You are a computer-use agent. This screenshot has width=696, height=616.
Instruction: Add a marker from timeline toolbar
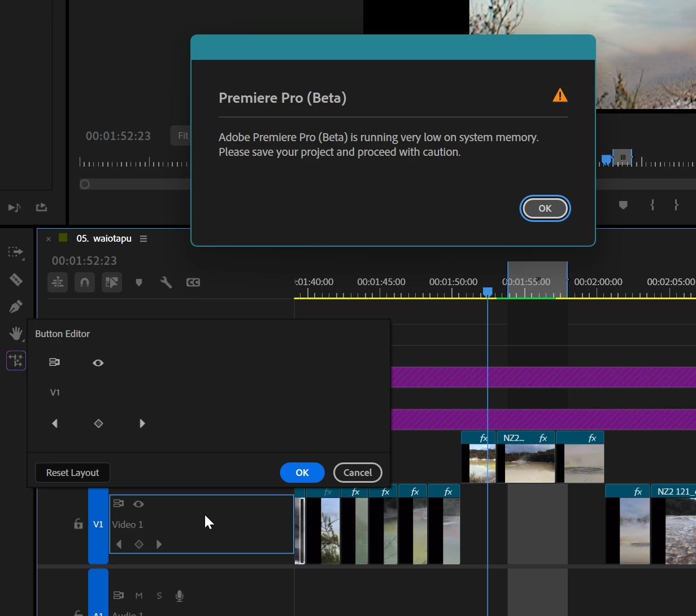(139, 282)
